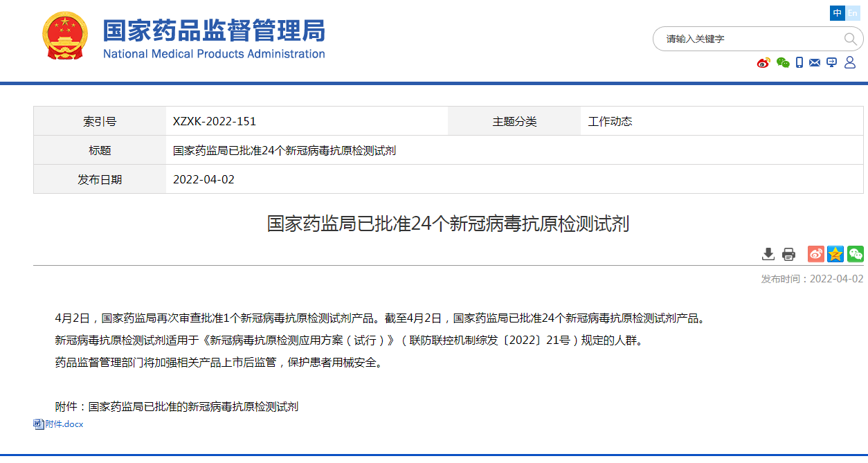The height and width of the screenshot is (463, 868).
Task: Open the user profile icon
Action: pos(850,63)
